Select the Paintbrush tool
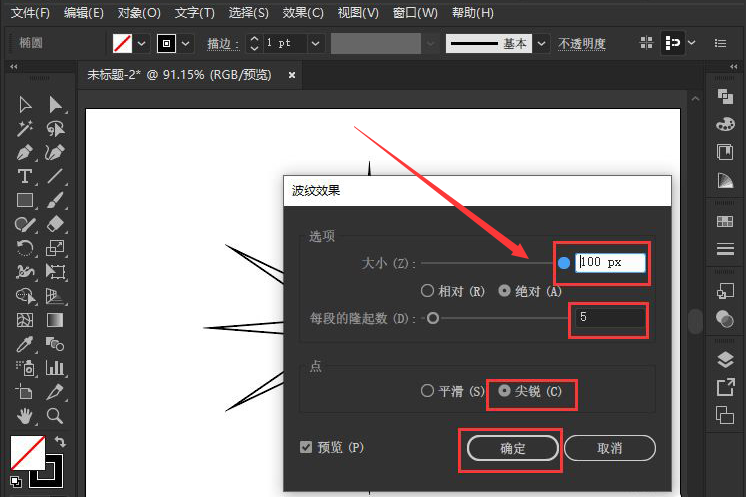746x497 pixels. (55, 200)
